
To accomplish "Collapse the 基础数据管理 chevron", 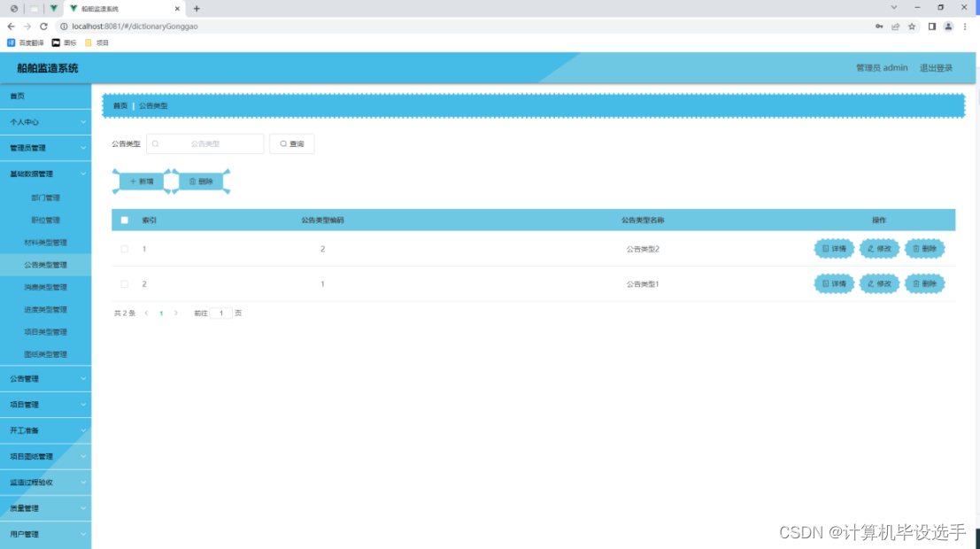I will pyautogui.click(x=83, y=174).
